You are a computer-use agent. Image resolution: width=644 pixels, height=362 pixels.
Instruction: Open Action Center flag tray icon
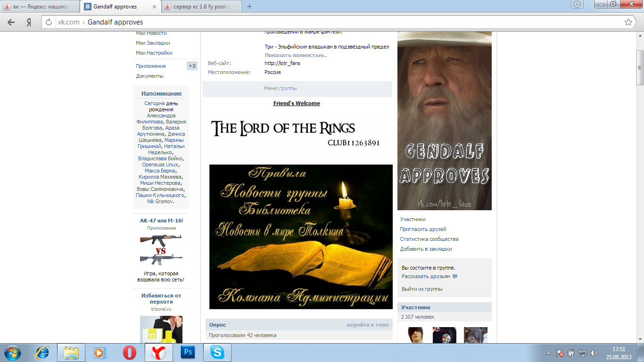561,353
